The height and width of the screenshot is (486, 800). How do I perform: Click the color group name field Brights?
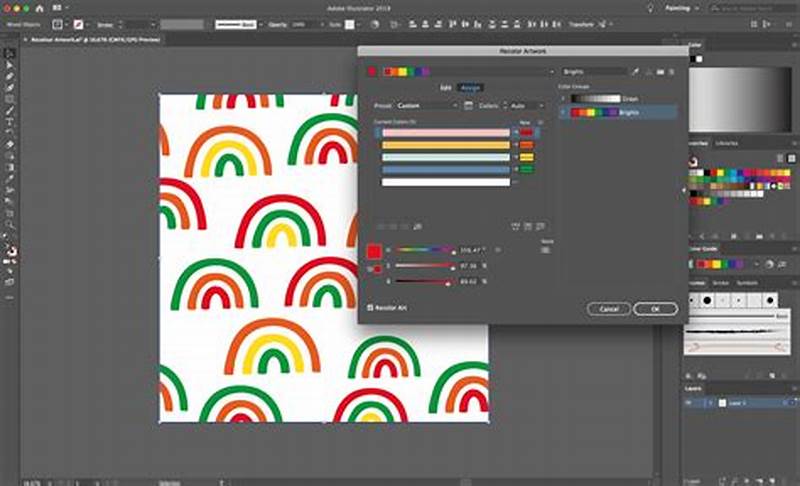coord(594,72)
